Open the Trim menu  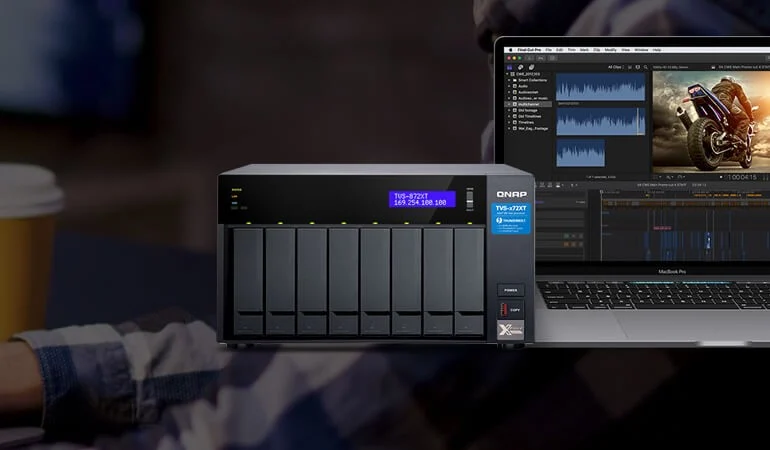tap(572, 50)
